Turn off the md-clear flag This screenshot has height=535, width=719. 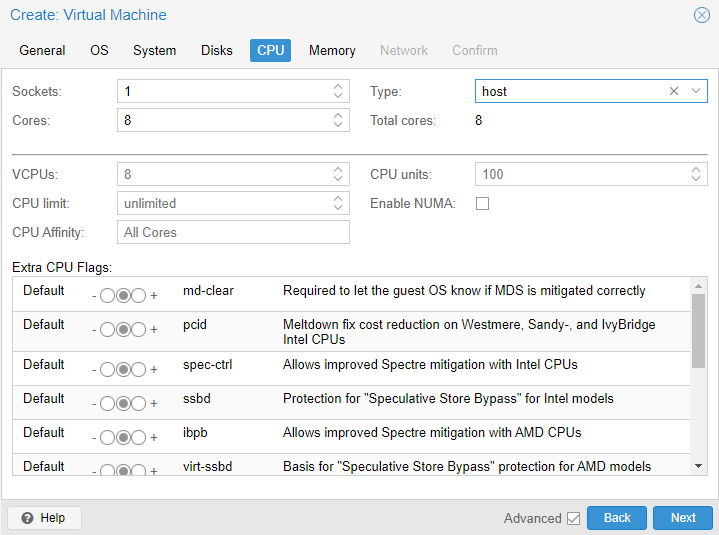pos(107,296)
